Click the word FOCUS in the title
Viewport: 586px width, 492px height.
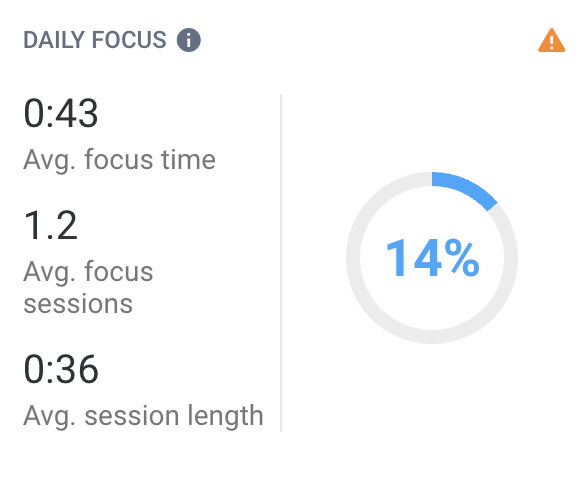tap(129, 40)
